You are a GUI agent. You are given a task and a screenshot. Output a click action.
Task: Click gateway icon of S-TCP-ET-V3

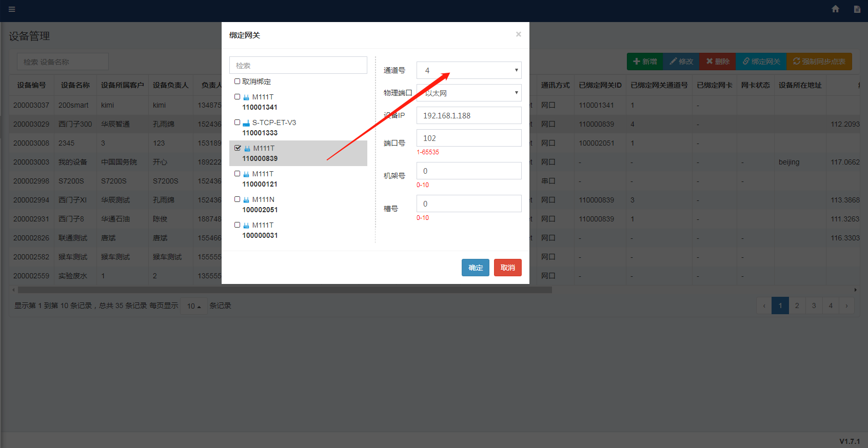point(246,123)
